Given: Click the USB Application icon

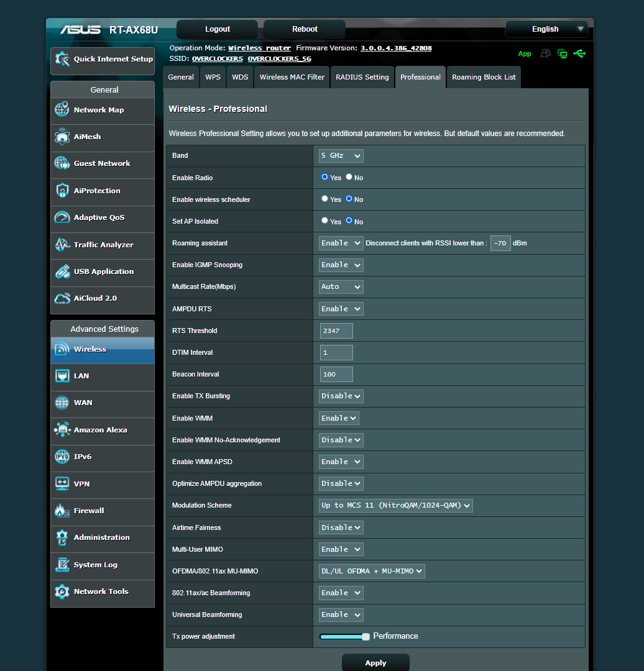Looking at the screenshot, I should (62, 272).
